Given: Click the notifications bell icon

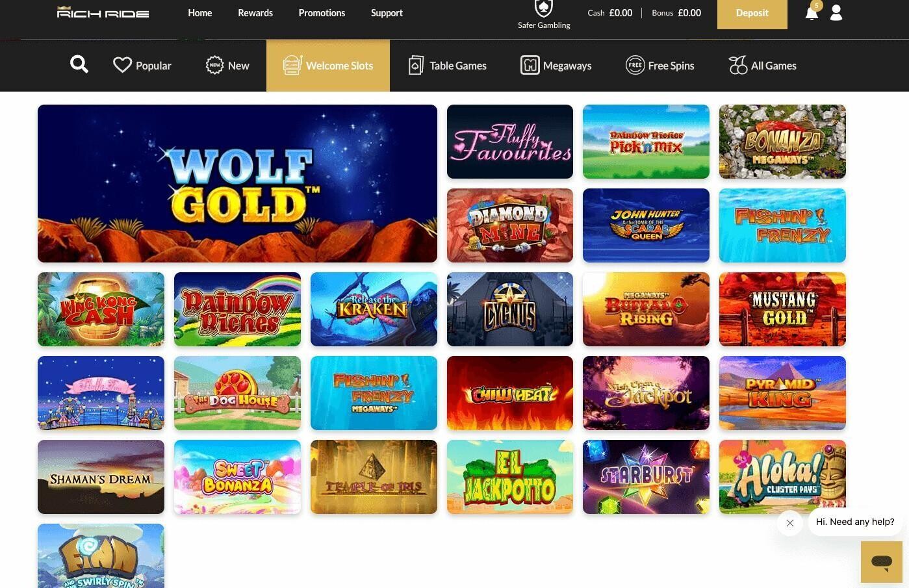Looking at the screenshot, I should 812,13.
